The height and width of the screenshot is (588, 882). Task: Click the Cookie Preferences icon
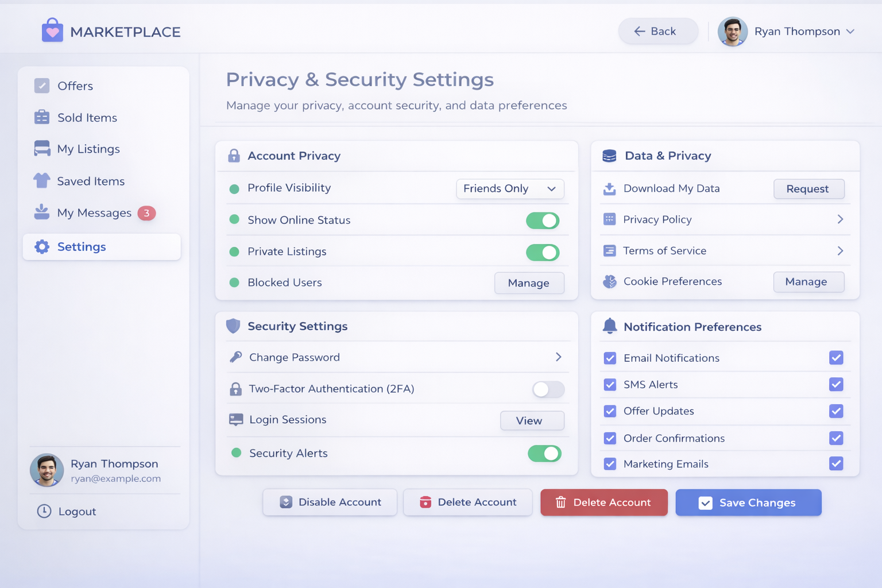[609, 281]
